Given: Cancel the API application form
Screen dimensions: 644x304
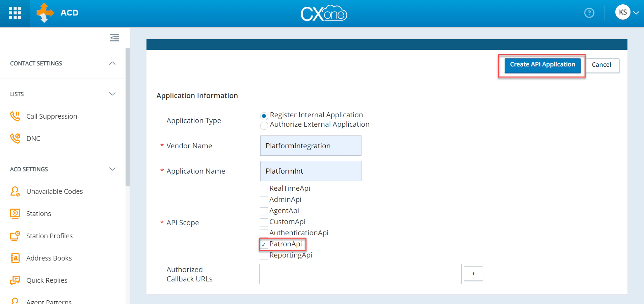Looking at the screenshot, I should click(x=602, y=65).
